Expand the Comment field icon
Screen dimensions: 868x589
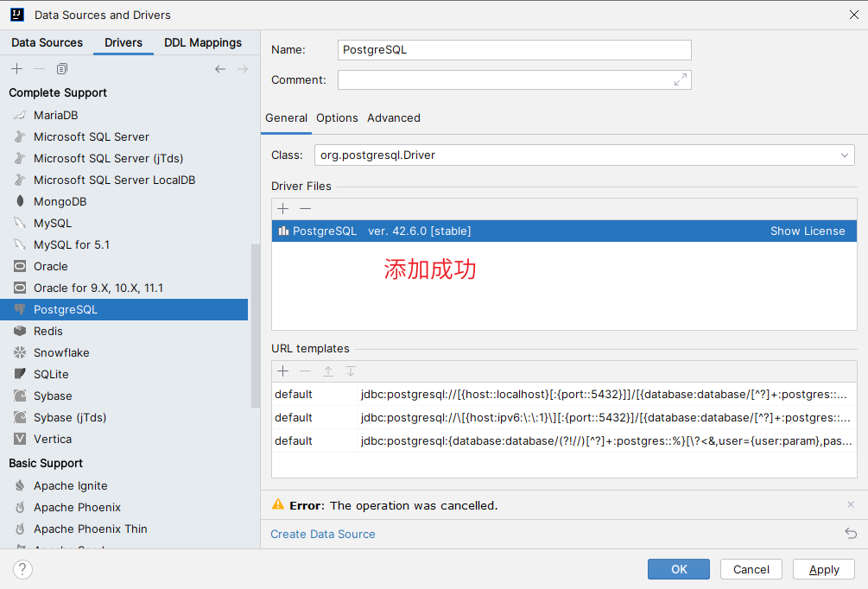pyautogui.click(x=681, y=79)
